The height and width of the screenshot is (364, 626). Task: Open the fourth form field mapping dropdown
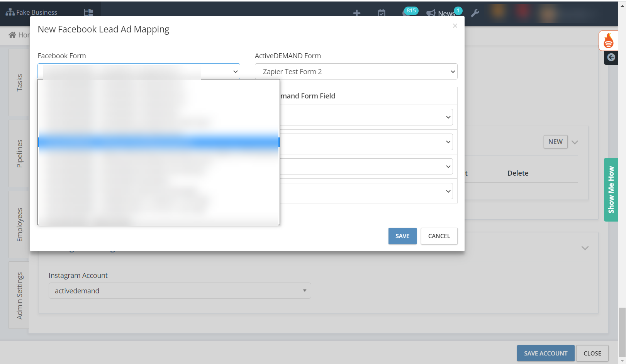pos(366,191)
